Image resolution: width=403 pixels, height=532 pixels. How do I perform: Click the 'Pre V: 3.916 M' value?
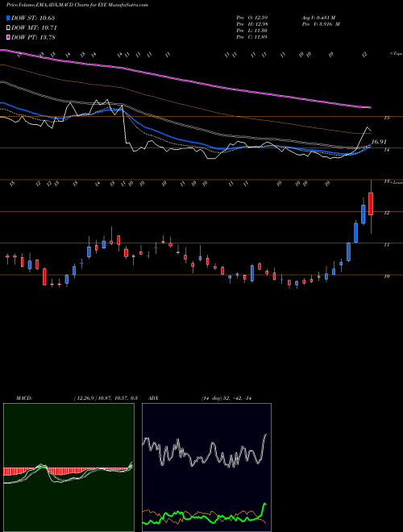click(x=321, y=24)
